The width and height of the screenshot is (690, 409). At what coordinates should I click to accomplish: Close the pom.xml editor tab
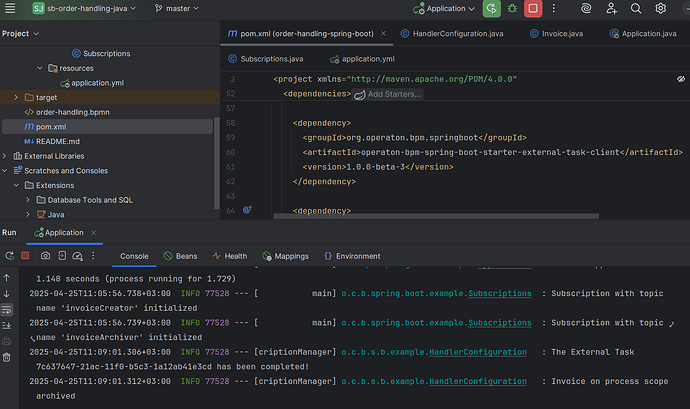tap(383, 33)
